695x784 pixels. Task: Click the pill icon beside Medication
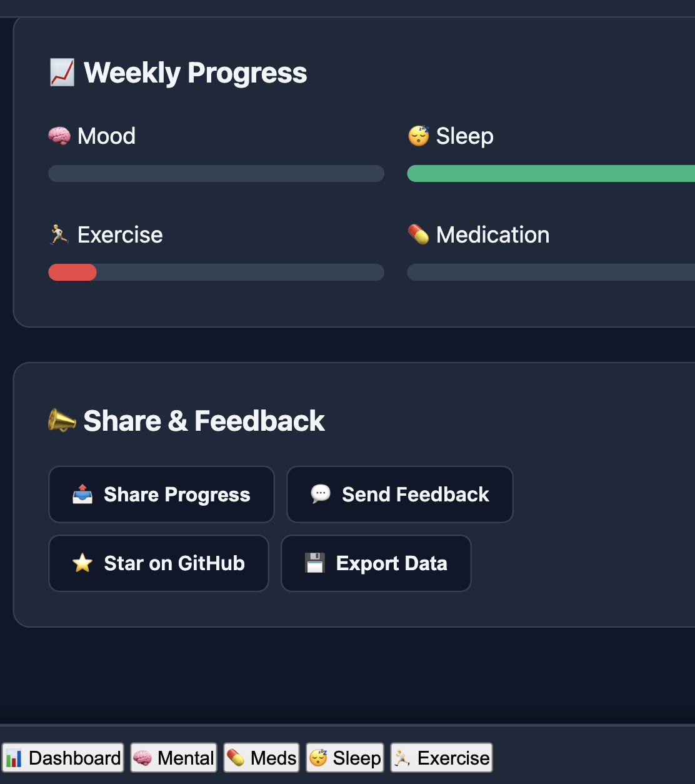418,234
